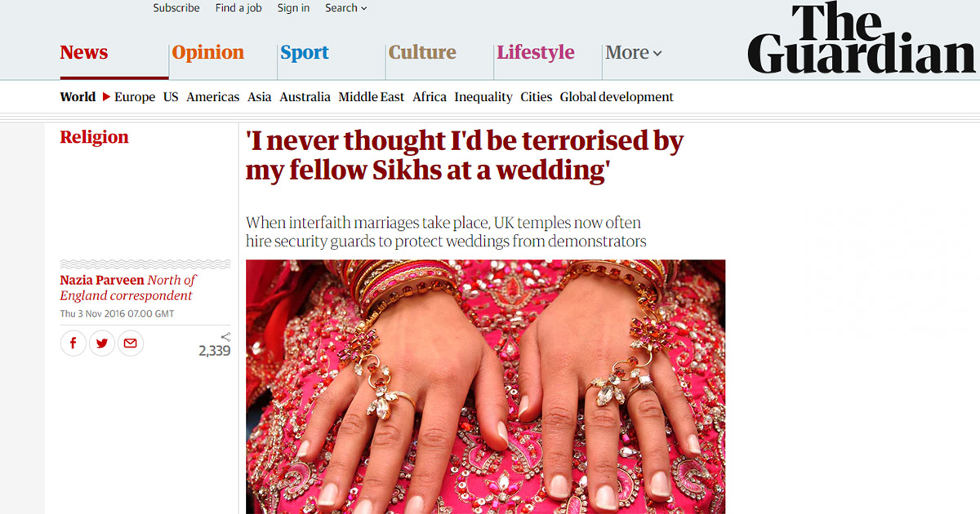The height and width of the screenshot is (514, 980).
Task: Click The Guardian logo
Action: point(862,38)
